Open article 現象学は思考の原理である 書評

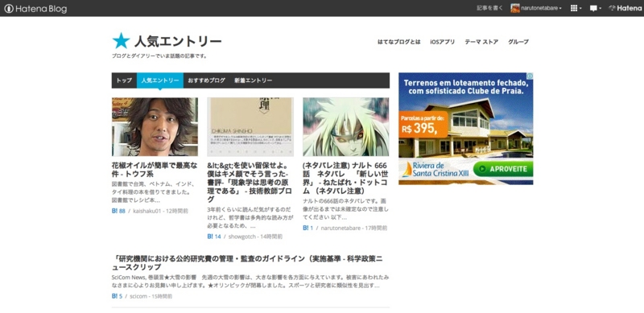250,182
